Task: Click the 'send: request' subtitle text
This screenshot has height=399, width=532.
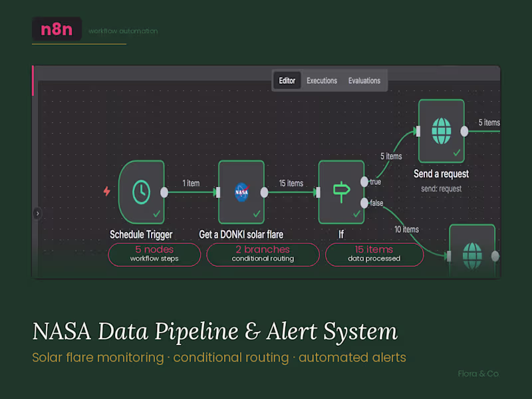Action: pos(441,189)
